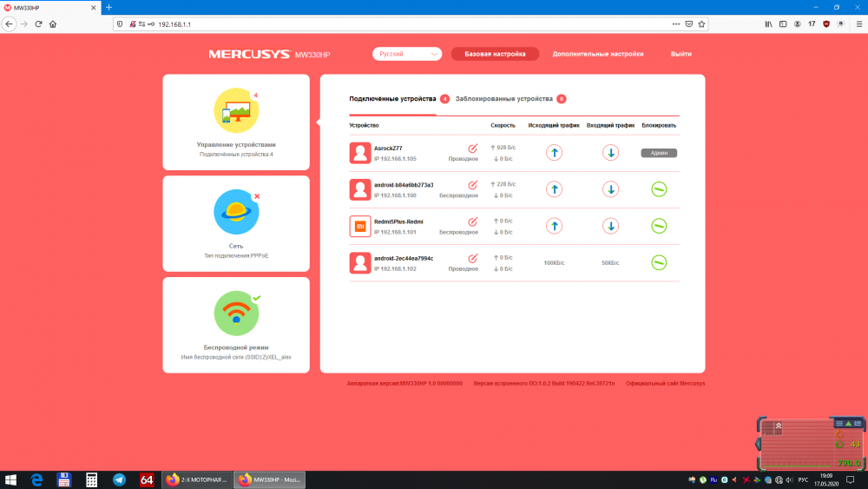
Task: Toggle blocking for Redmi5Plus-Redmi
Action: (x=659, y=226)
